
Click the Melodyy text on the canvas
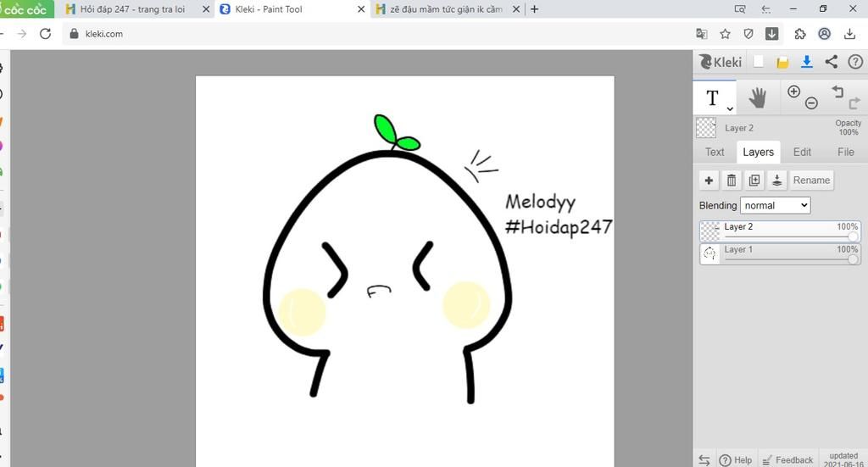click(540, 202)
